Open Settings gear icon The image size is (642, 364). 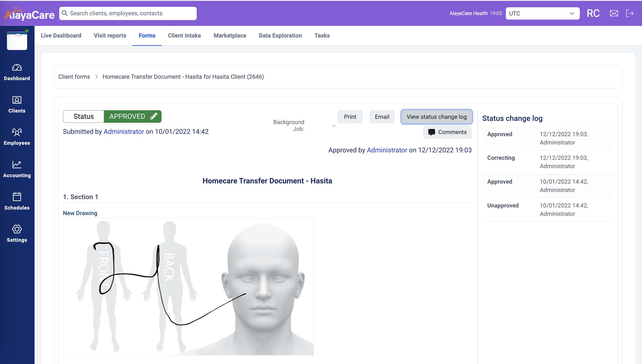(x=17, y=229)
